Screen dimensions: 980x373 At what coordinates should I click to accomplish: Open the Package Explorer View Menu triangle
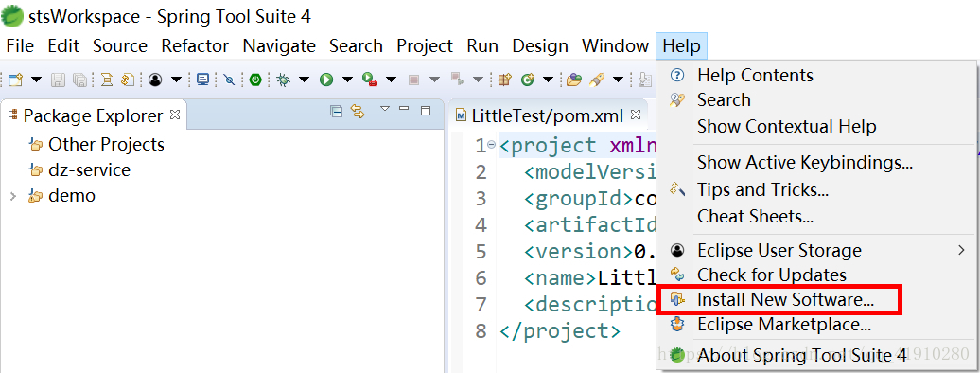(x=385, y=109)
